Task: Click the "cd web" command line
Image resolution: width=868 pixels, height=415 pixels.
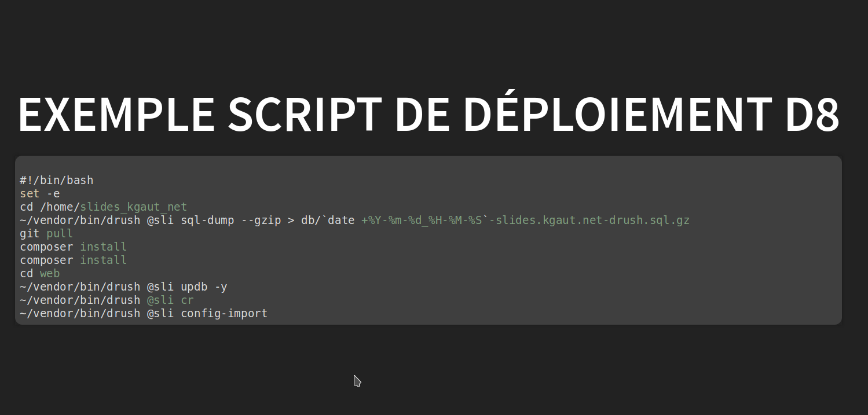Action: click(x=39, y=274)
